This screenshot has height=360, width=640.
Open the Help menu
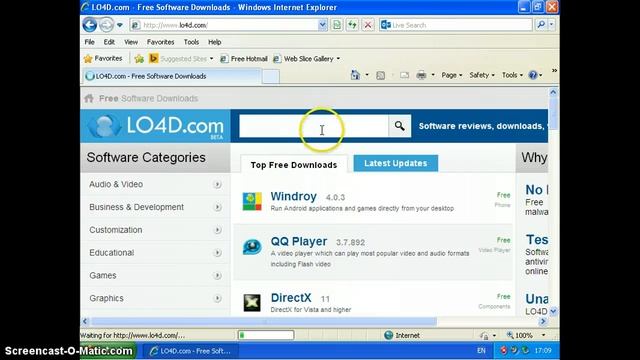214,42
